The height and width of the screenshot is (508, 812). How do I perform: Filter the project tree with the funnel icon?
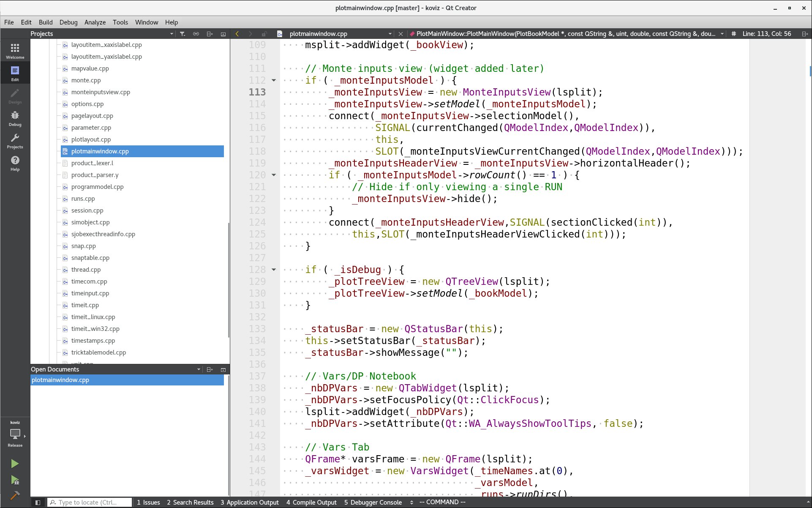pyautogui.click(x=183, y=33)
